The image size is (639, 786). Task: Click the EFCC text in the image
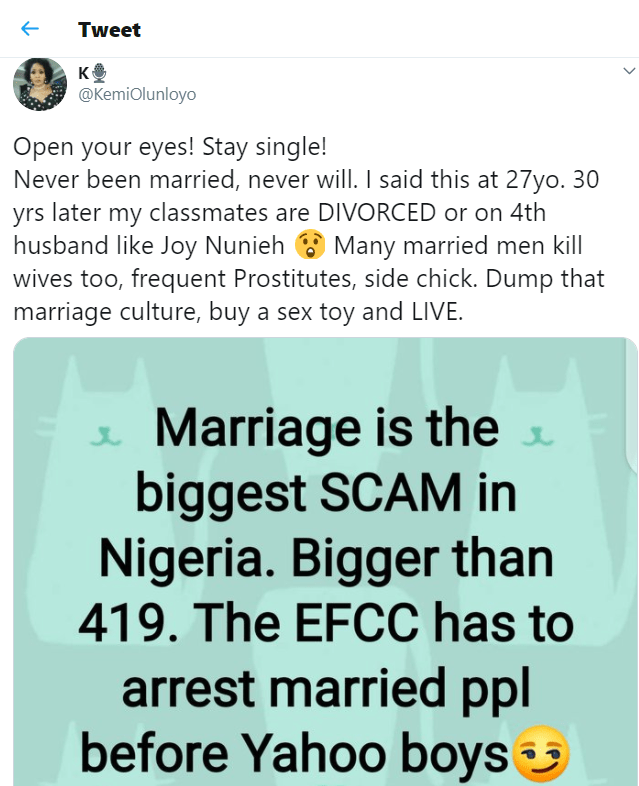point(357,623)
